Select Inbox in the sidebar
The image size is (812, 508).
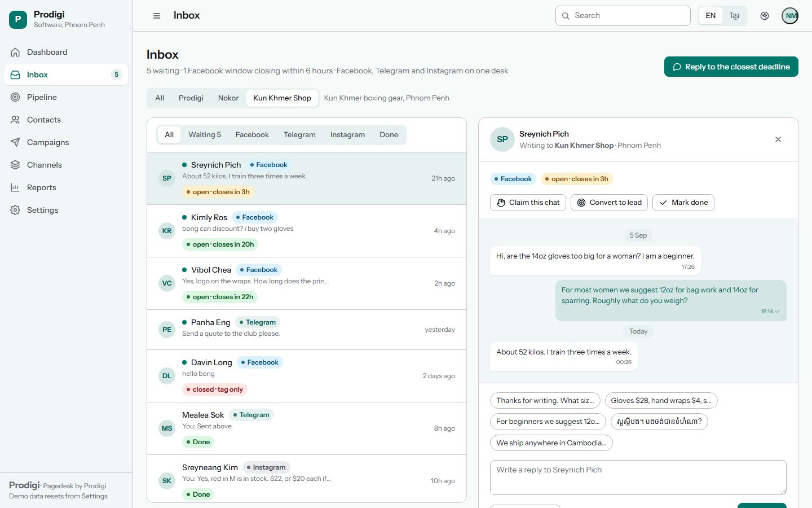(x=66, y=75)
